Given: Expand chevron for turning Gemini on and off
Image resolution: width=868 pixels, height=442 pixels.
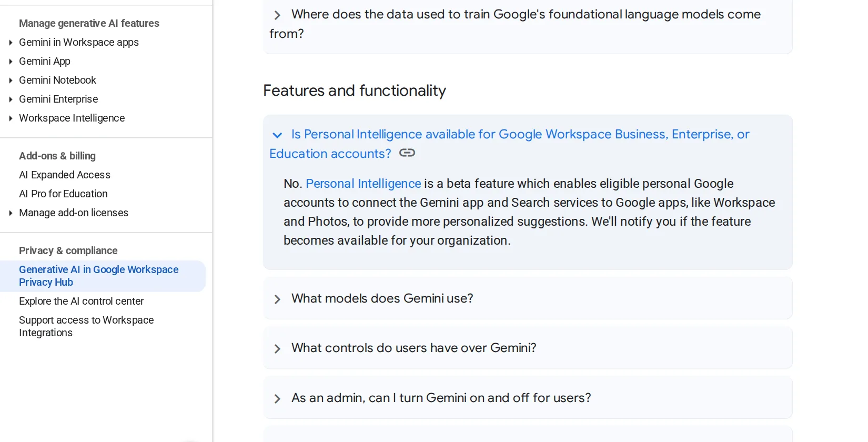Looking at the screenshot, I should [x=277, y=399].
